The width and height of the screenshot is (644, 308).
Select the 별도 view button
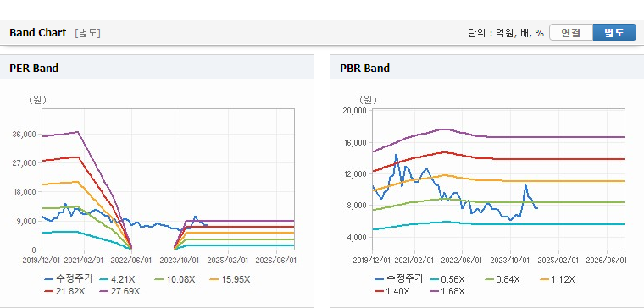point(614,32)
